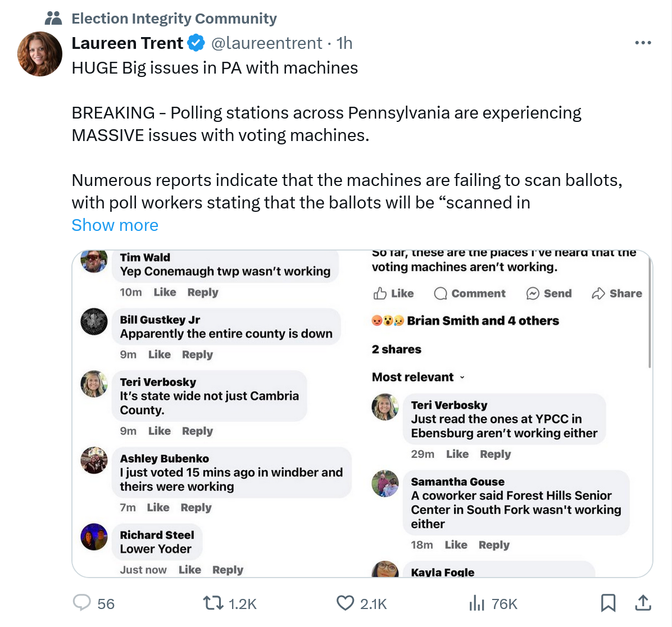Screen dimensions: 672x627
Task: Click Teri Verbosky's YPCC Ebensburg comment
Action: (x=504, y=419)
